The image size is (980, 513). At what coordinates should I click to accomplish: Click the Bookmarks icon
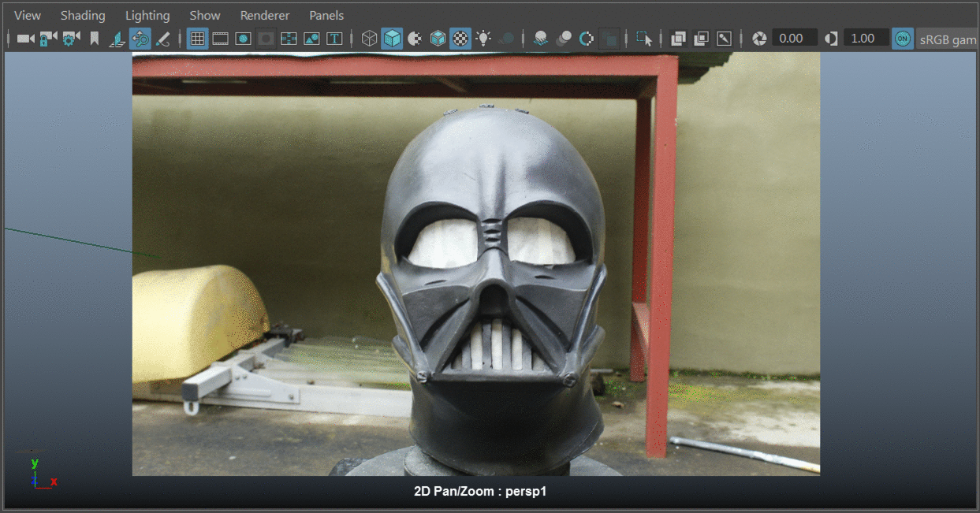tap(95, 38)
